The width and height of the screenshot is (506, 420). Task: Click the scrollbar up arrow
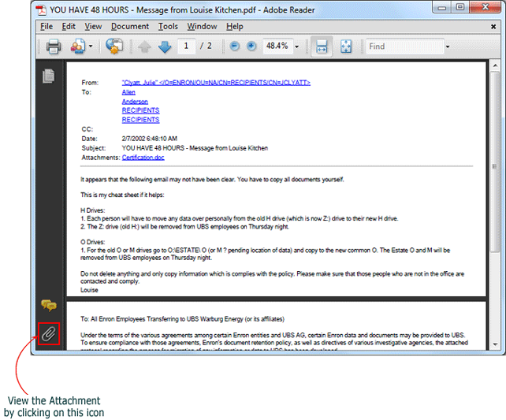coord(495,66)
